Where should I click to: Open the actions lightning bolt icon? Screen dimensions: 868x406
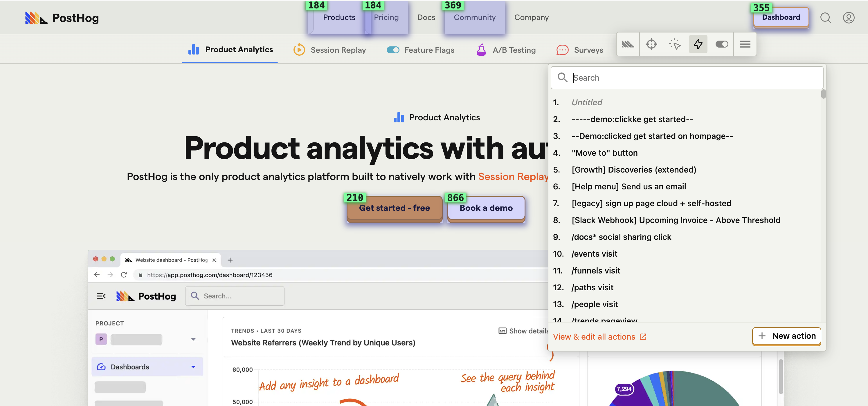tap(698, 44)
